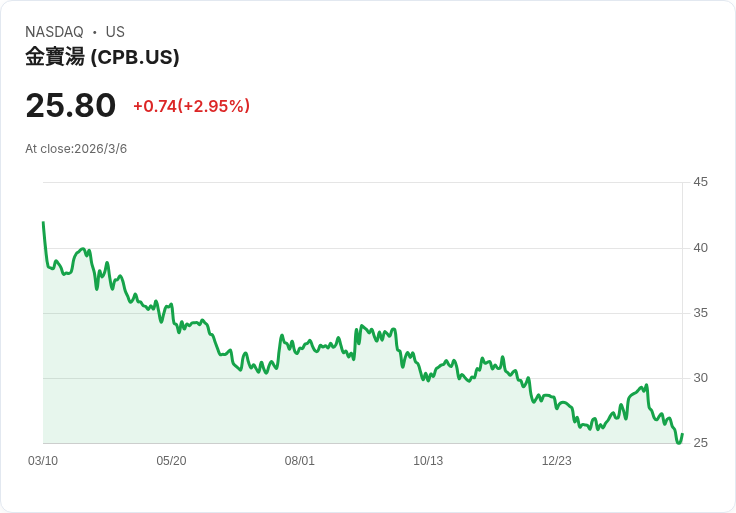Click the chart line's final endpoint at right
Image resolution: width=736 pixels, height=513 pixels.
tap(682, 434)
